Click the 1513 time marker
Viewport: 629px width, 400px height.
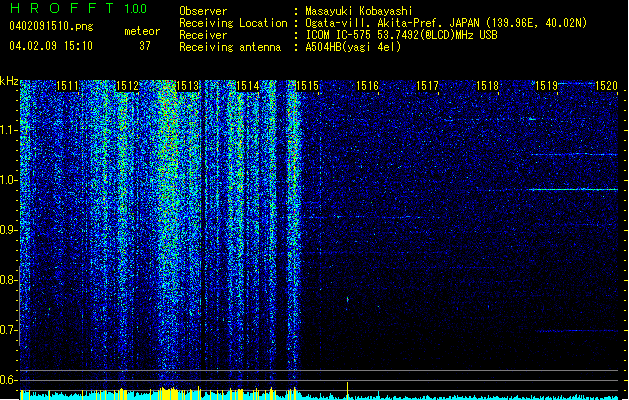point(187,86)
